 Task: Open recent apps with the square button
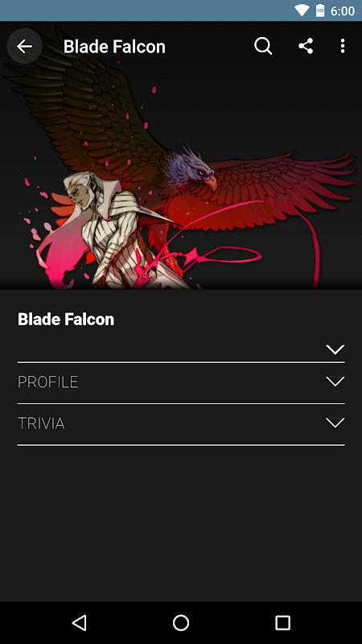point(282,622)
